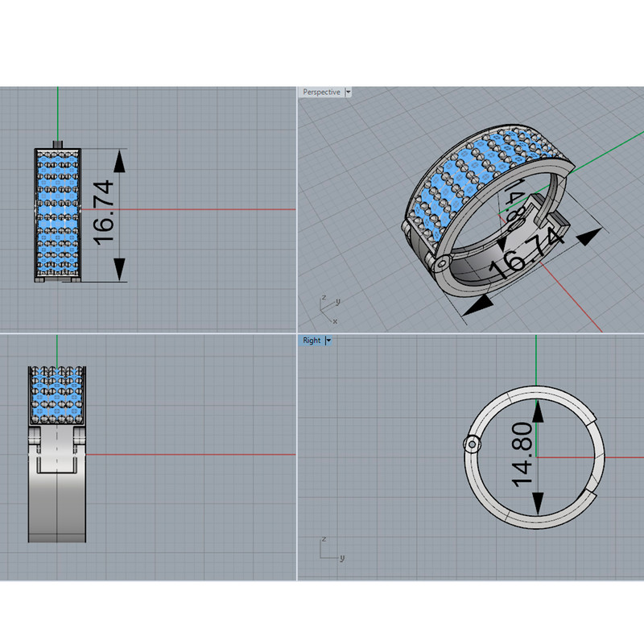Screen dimensions: 644x644
Task: Expand the Right viewport menu arrow
Action: click(328, 341)
